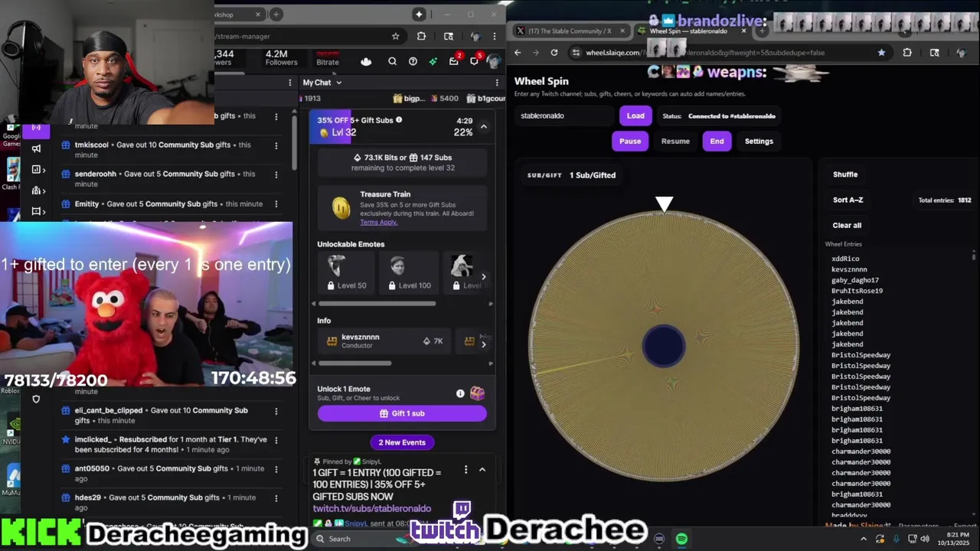Click the unlockable emotes horizontal scrollbar
The image size is (980, 551).
pos(377,304)
